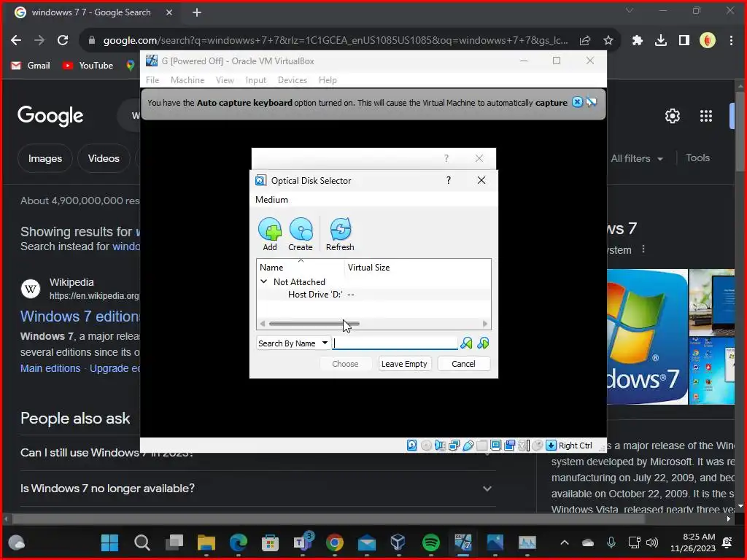The width and height of the screenshot is (747, 560).
Task: Click the search text field in the selector
Action: 395,343
